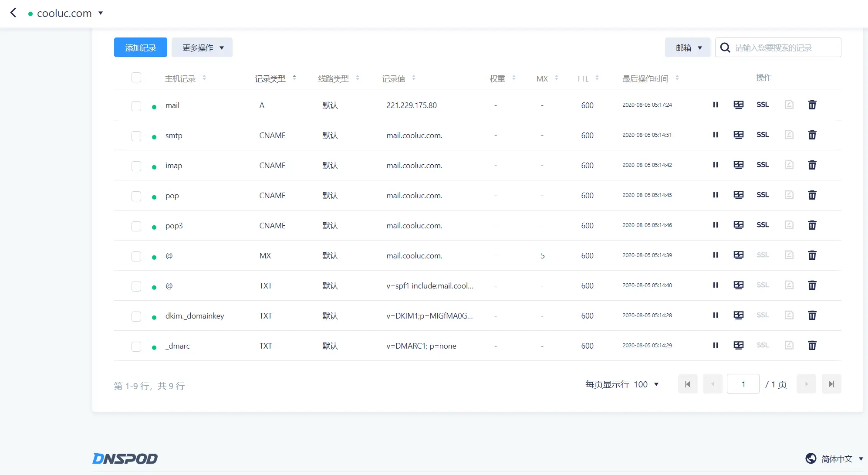Delete the MX record

coord(812,255)
